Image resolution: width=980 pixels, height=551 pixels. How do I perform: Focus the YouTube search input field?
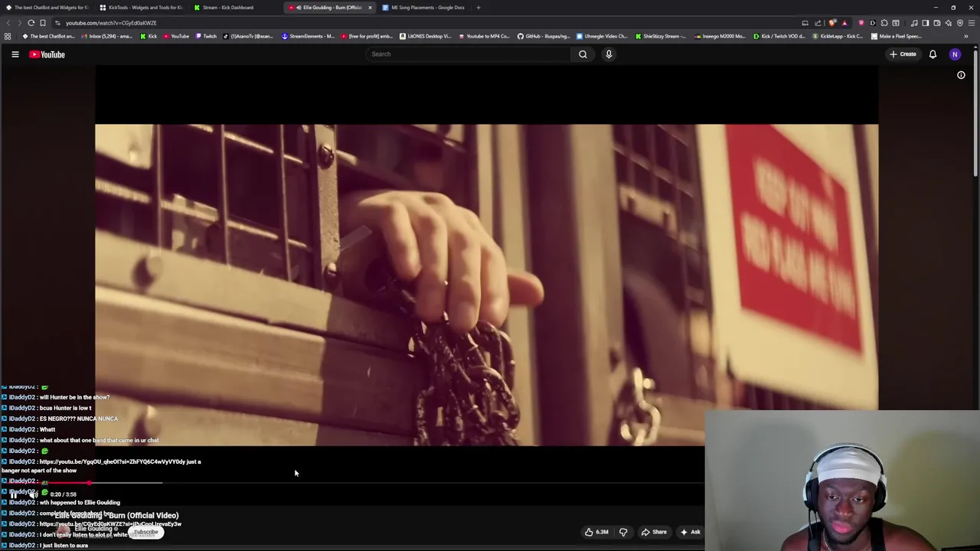469,54
